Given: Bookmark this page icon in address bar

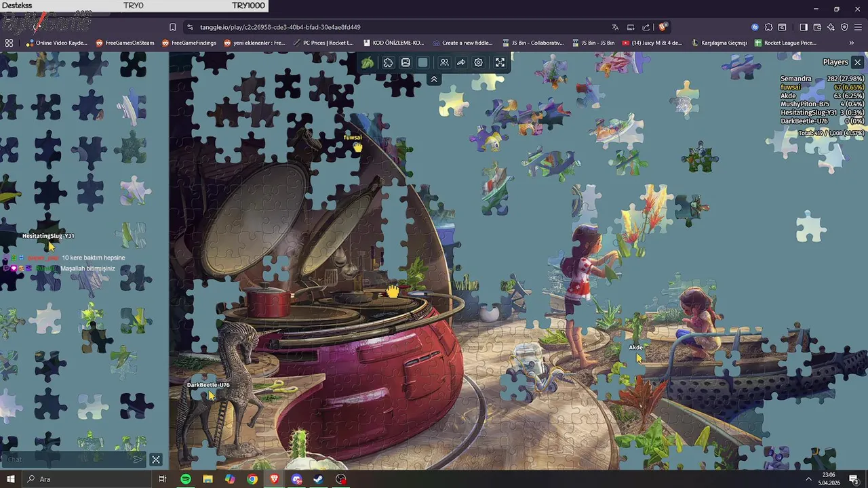Looking at the screenshot, I should coord(172,27).
